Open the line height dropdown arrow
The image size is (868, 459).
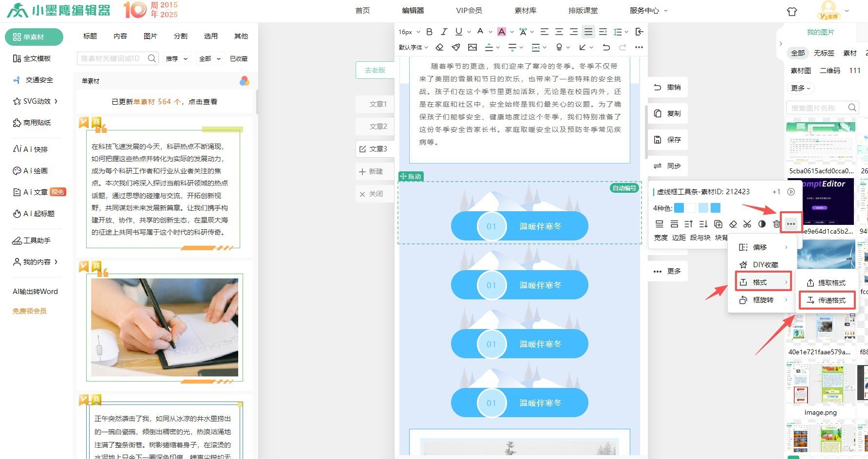coord(626,32)
